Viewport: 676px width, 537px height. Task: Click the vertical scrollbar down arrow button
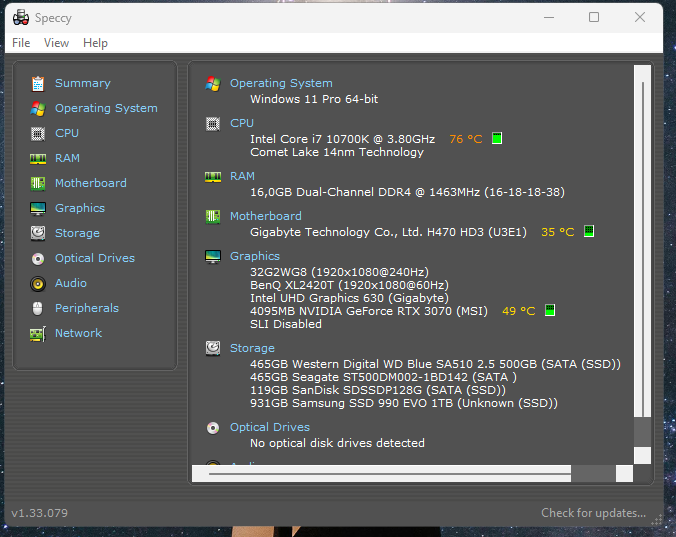click(x=642, y=456)
